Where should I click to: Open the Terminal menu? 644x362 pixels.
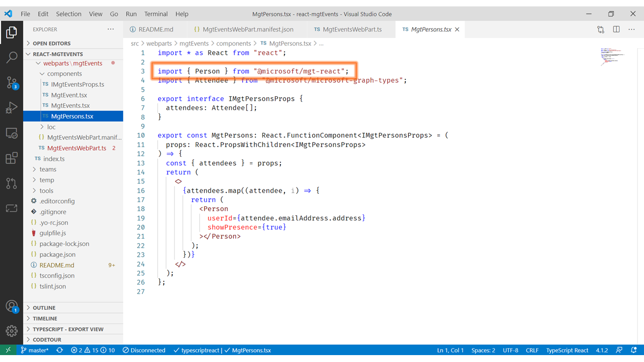point(156,14)
